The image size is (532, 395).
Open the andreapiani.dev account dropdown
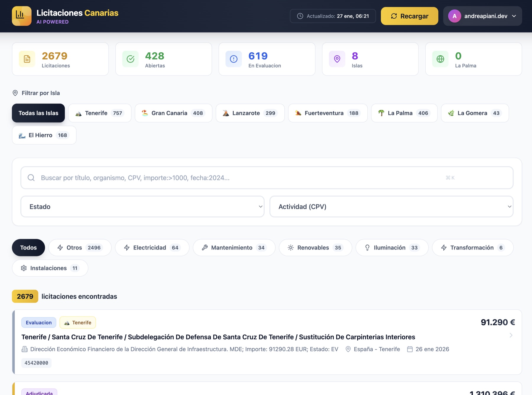[x=482, y=16]
